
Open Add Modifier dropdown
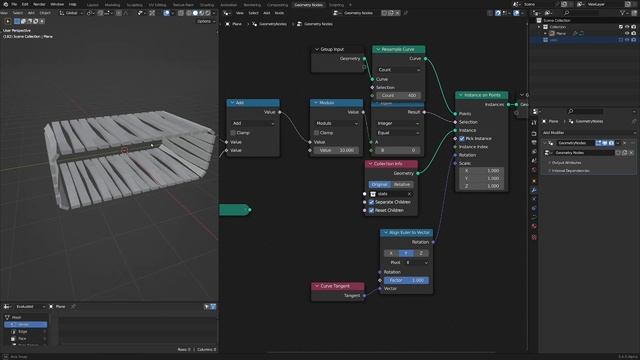589,133
